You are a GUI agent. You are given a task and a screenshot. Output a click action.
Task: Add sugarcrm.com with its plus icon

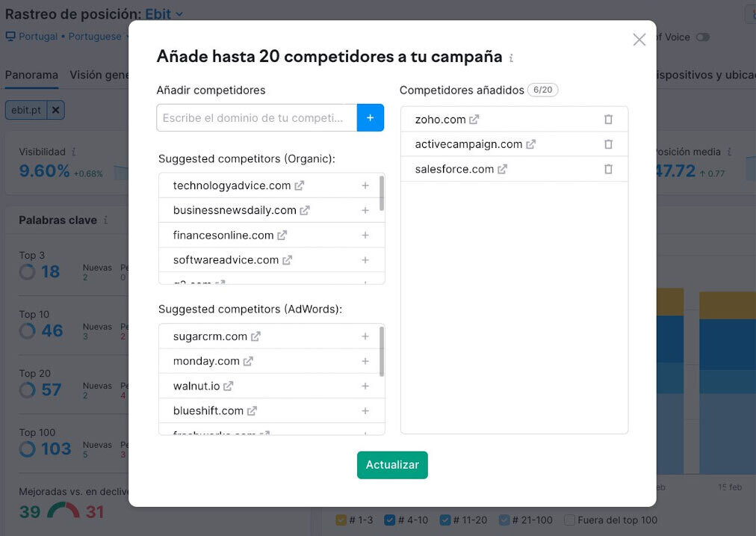coord(365,336)
